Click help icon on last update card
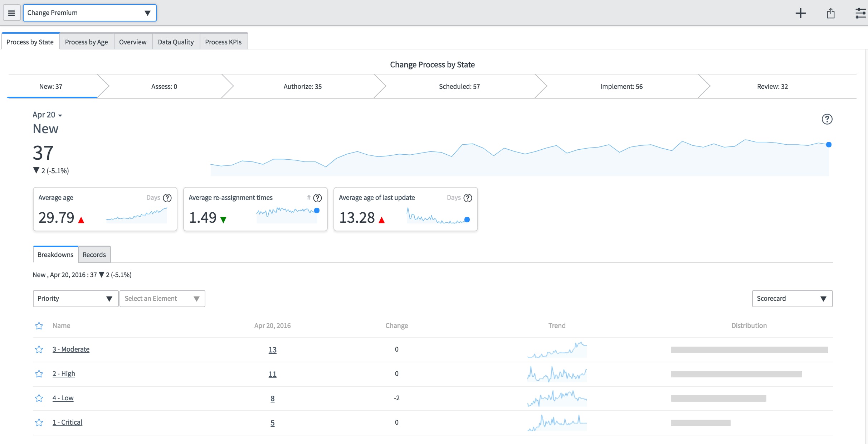 tap(468, 198)
